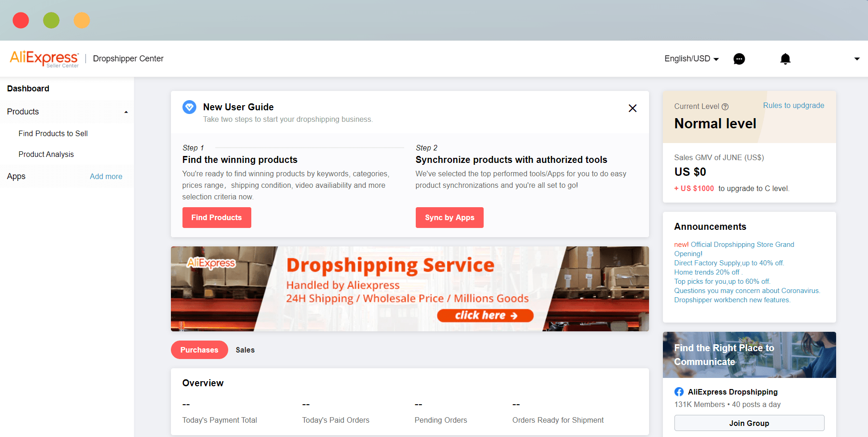Close the New User Guide panel
Image resolution: width=868 pixels, height=437 pixels.
click(x=632, y=108)
